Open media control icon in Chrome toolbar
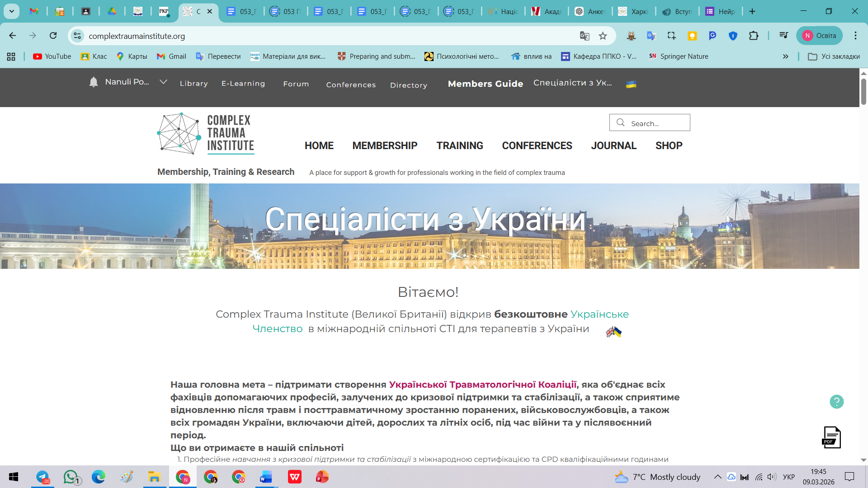 [784, 36]
